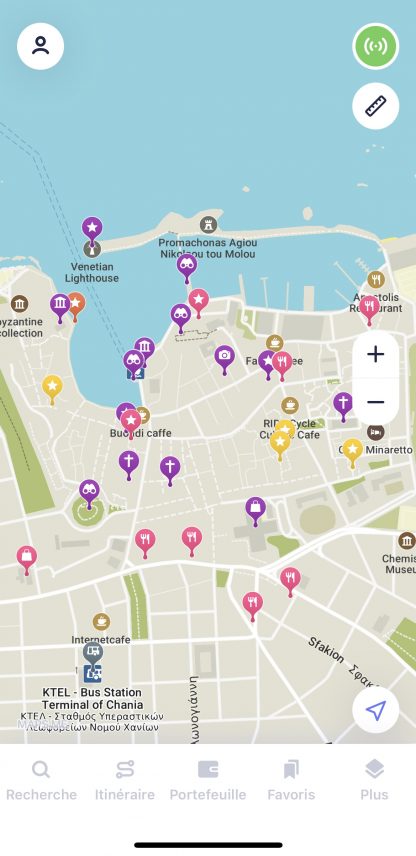Tap the Chemistry Museum brown marker
Image resolution: width=416 pixels, height=856 pixels.
tap(407, 540)
